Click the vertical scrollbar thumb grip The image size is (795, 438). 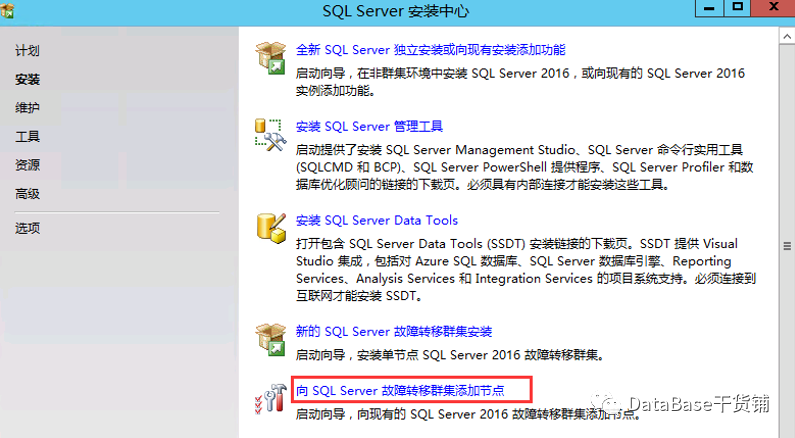pos(787,246)
